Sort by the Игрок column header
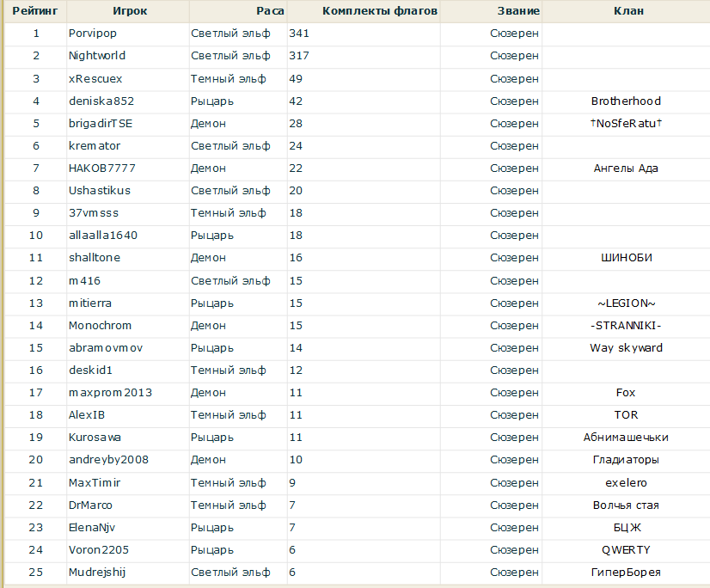Image resolution: width=710 pixels, height=588 pixels. point(130,11)
